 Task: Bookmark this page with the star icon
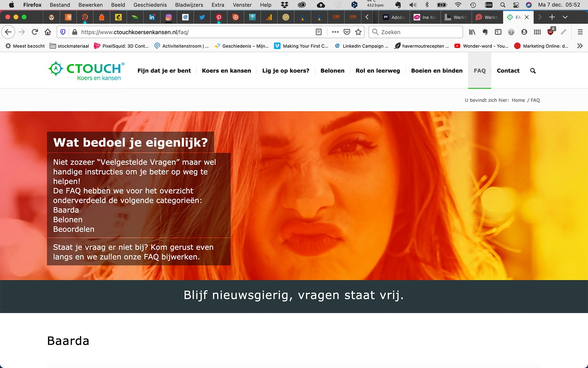pos(358,32)
